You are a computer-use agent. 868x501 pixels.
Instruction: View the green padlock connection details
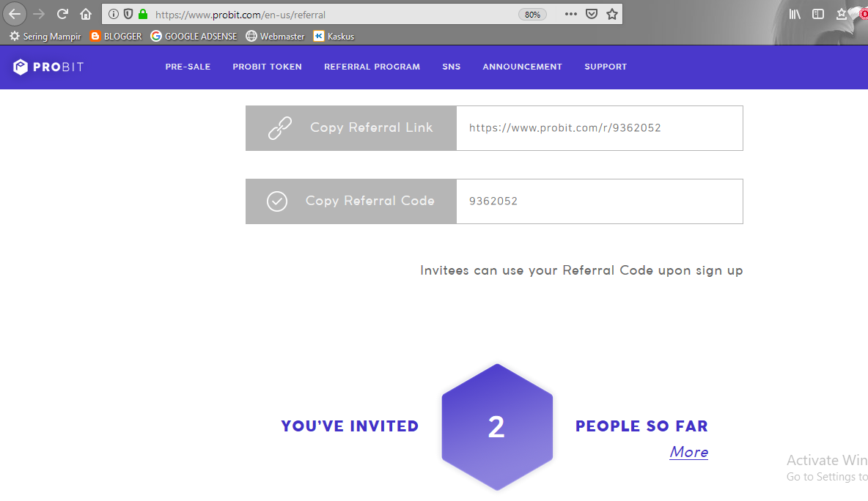coord(143,15)
